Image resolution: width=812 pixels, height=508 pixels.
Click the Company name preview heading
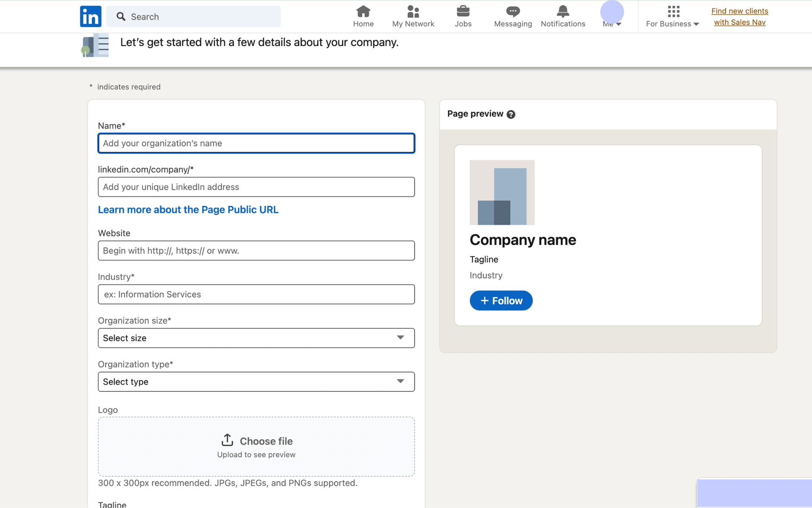click(523, 240)
